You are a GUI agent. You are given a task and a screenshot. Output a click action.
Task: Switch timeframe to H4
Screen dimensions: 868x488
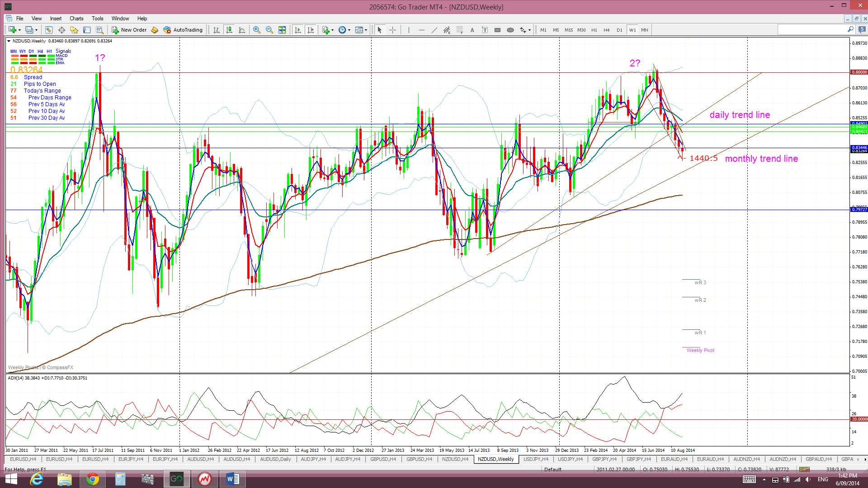(x=606, y=30)
